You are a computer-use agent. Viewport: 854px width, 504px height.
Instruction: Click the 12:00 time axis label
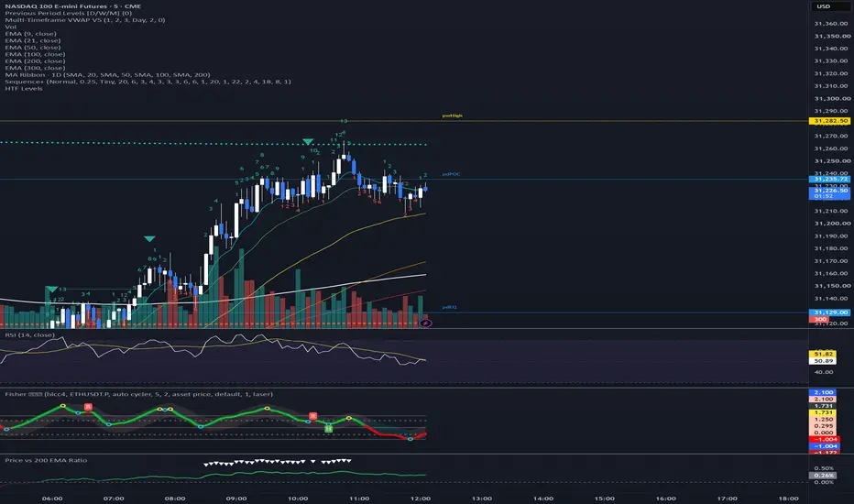coord(421,499)
